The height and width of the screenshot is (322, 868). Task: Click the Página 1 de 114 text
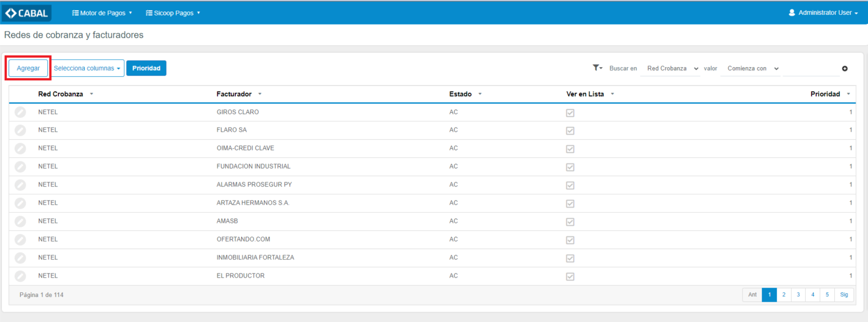(42, 295)
